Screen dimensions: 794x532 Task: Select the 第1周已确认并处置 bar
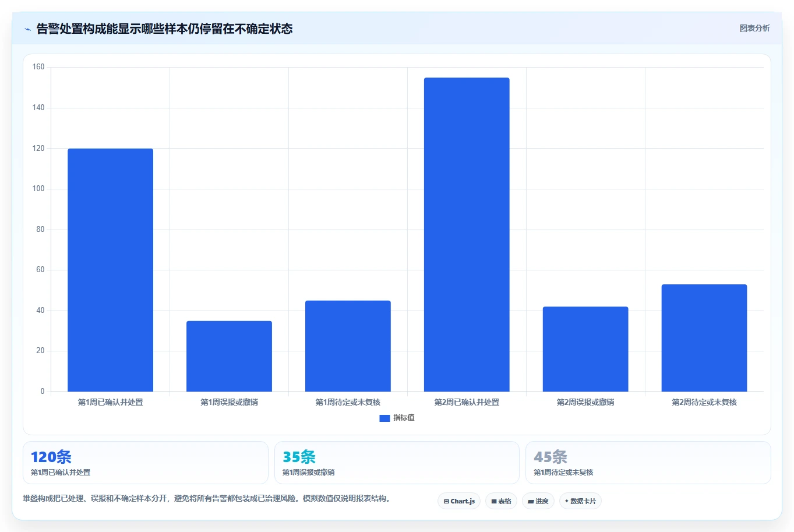tap(110, 270)
